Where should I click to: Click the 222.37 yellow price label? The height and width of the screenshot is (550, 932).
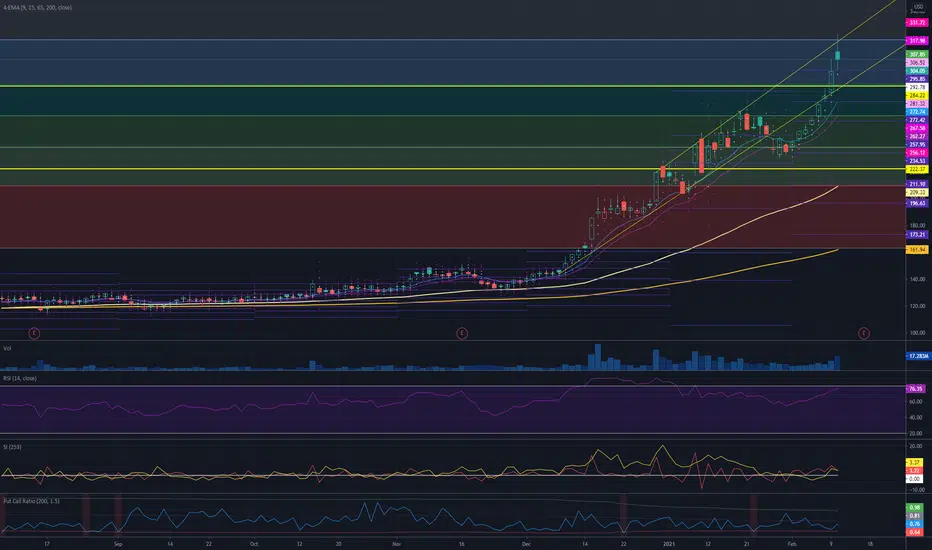(x=917, y=169)
